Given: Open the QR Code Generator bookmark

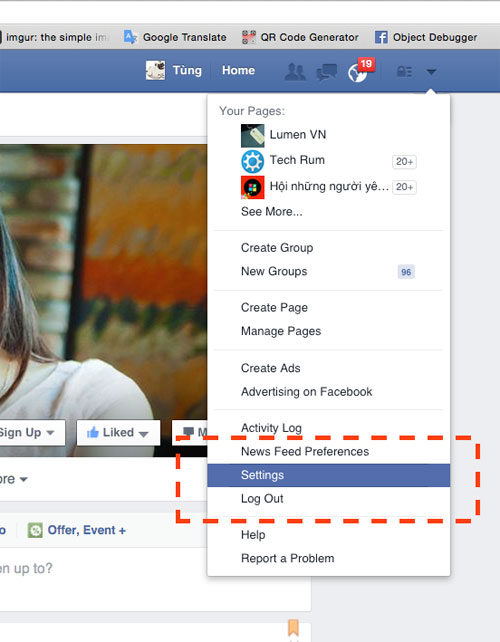Looking at the screenshot, I should [300, 37].
